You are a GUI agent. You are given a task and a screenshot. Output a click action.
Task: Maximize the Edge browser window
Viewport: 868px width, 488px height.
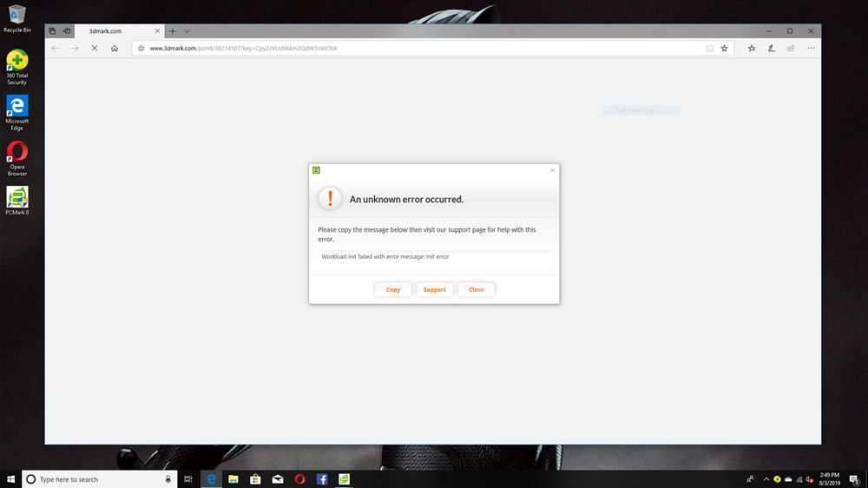point(790,31)
